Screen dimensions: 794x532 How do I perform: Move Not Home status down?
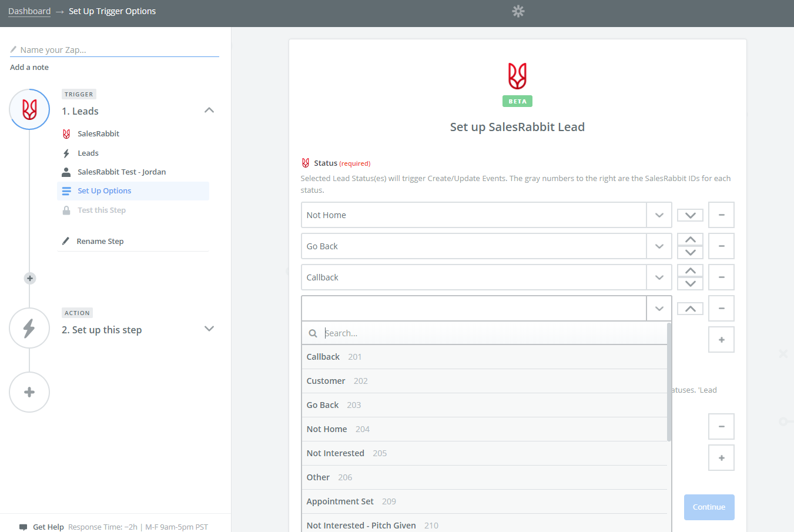tap(690, 215)
